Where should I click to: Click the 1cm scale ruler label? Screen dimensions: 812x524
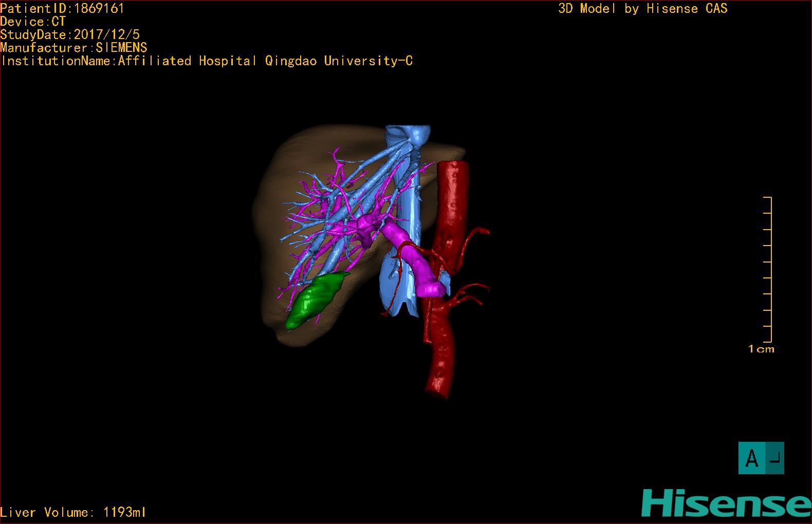pyautogui.click(x=761, y=349)
